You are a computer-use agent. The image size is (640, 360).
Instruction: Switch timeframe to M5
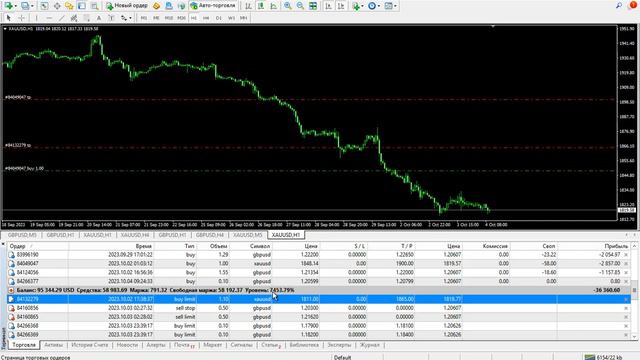pyautogui.click(x=156, y=18)
